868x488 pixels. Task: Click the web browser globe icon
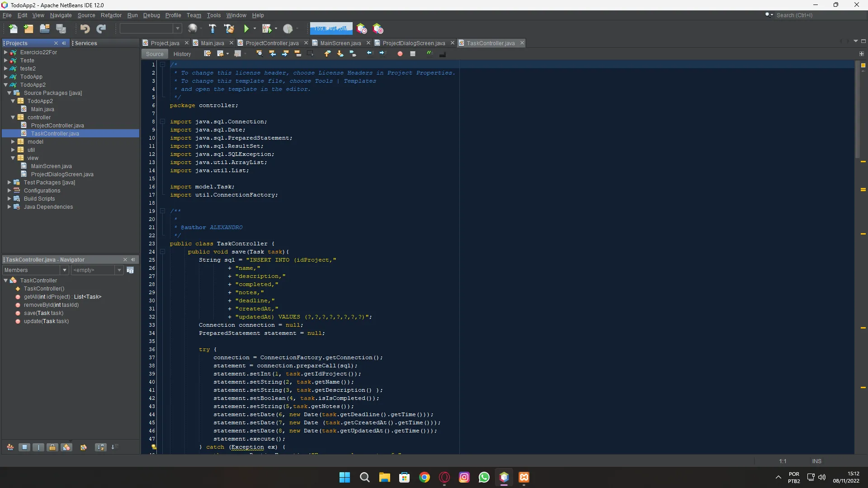coord(193,28)
